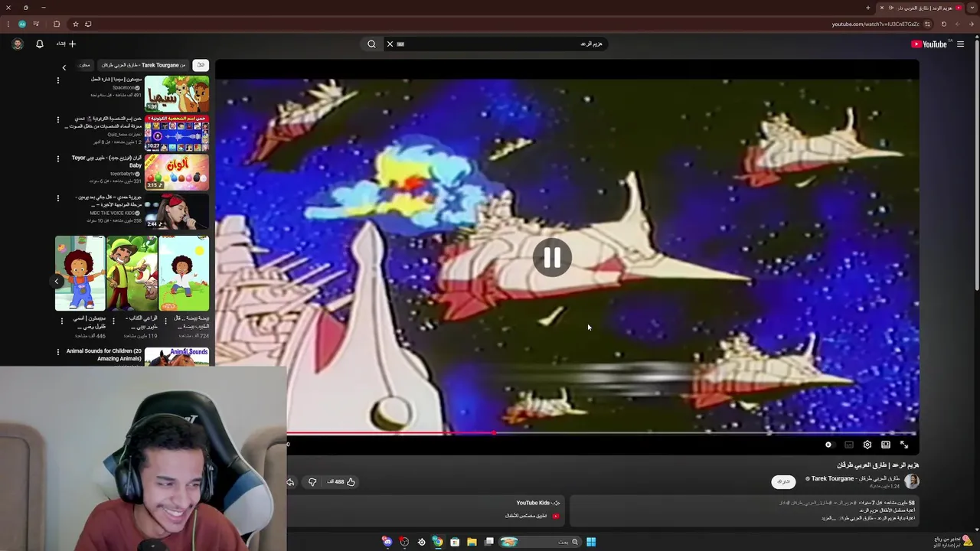Open the Animal Sounds for Children title
980x551 pixels.
click(104, 355)
